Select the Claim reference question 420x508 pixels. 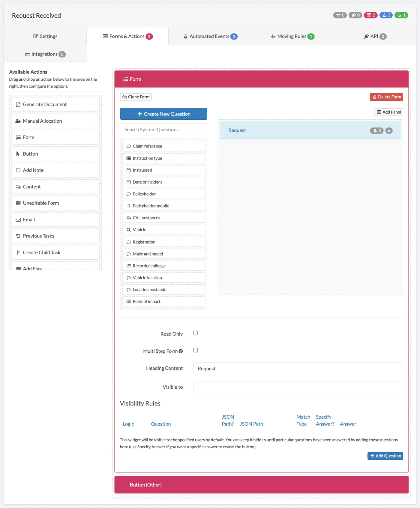(163, 146)
